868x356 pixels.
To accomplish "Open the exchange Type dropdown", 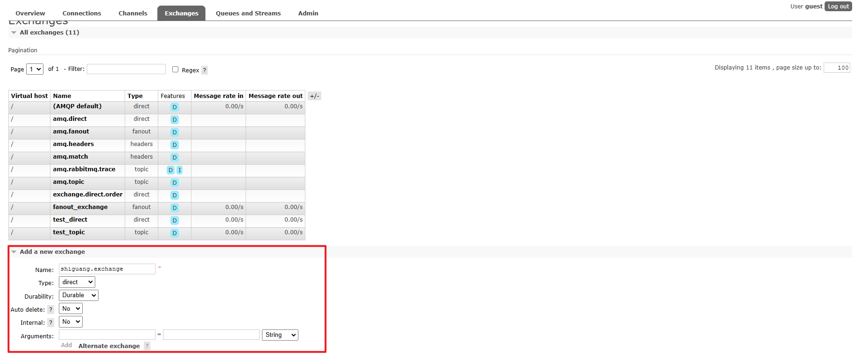I will (77, 282).
